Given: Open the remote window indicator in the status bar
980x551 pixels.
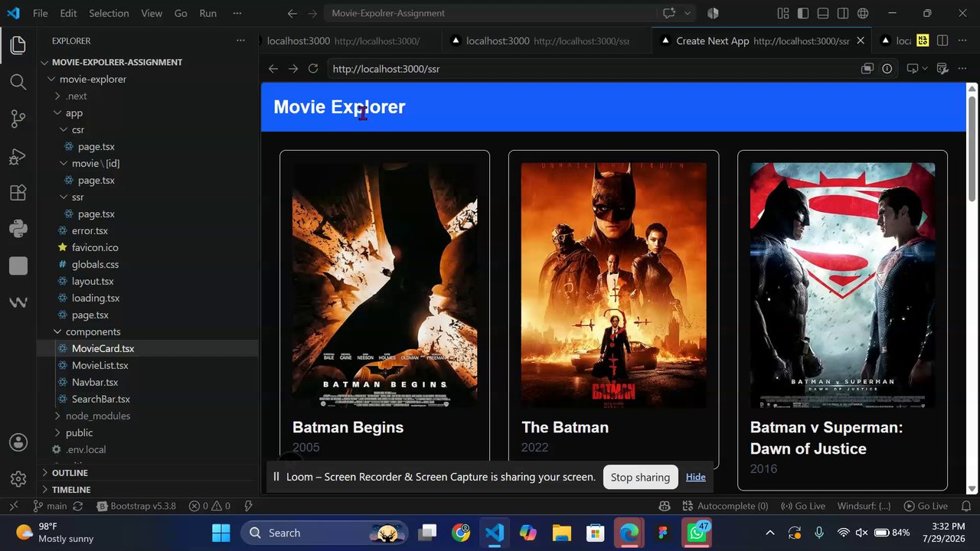Looking at the screenshot, I should [13, 506].
